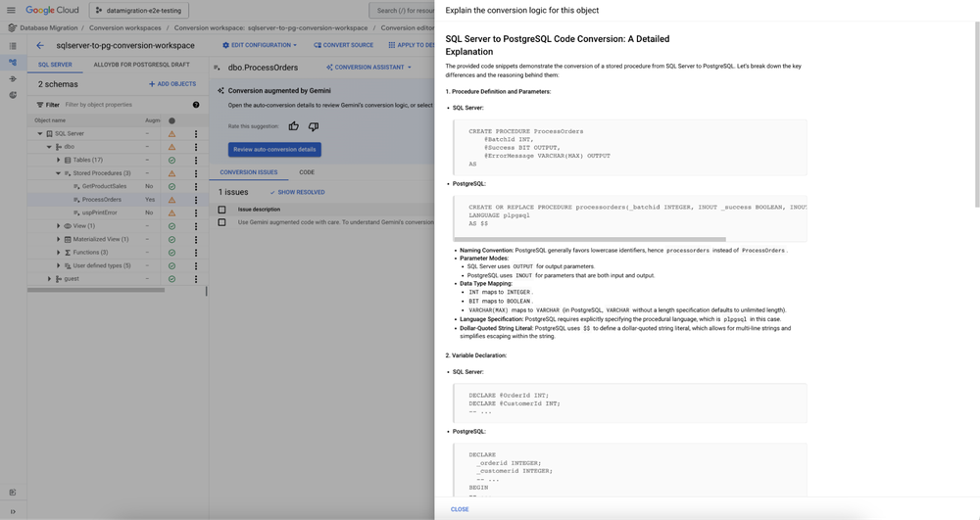Click the object tree horizontal scrollbar
The width and height of the screenshot is (980, 520).
click(x=96, y=290)
